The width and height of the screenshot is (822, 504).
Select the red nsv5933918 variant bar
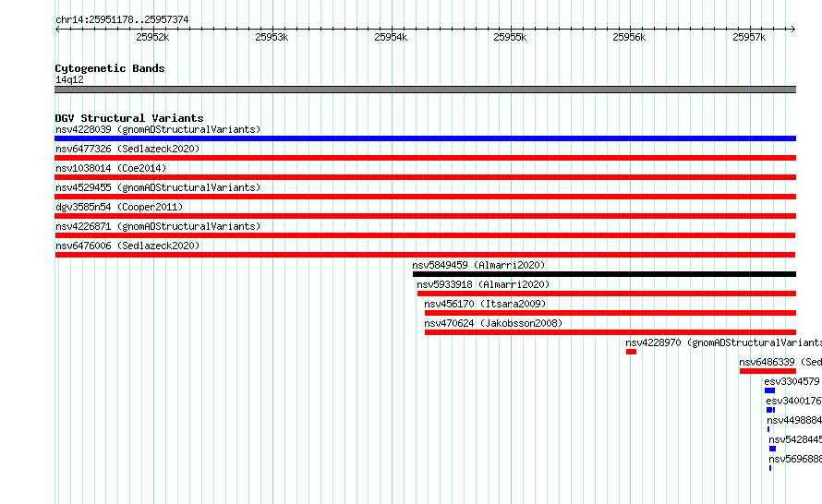point(607,294)
